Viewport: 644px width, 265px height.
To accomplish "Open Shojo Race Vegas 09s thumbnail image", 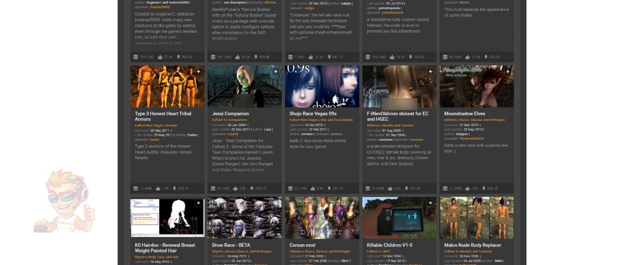I will click(x=321, y=87).
